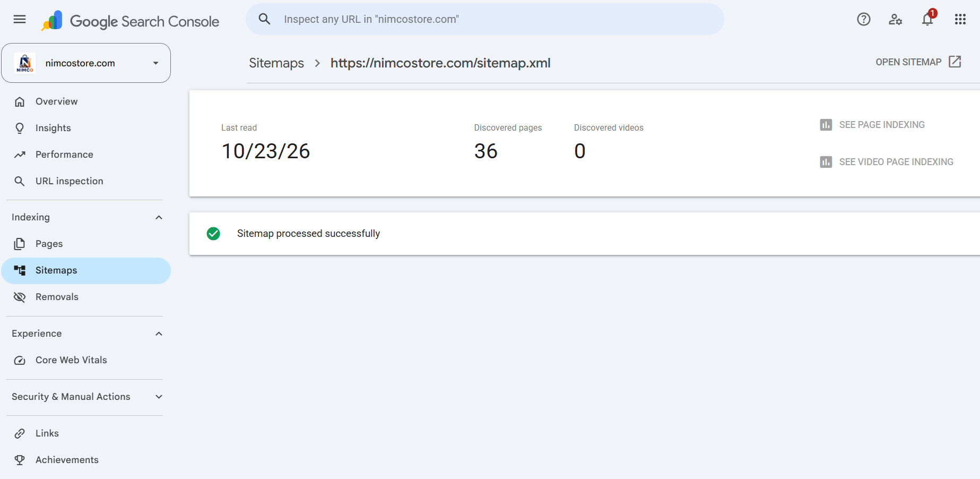Open the Google apps grid
The image size is (980, 479).
click(960, 20)
